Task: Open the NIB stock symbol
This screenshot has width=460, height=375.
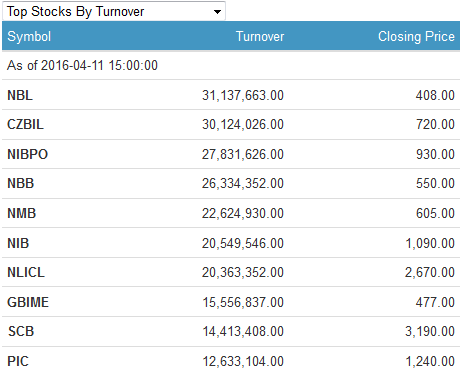Action: 18,243
